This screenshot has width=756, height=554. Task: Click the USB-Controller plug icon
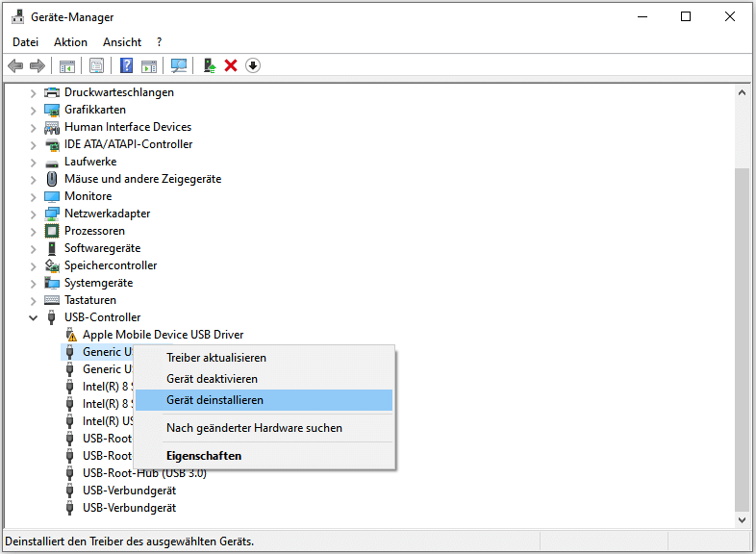[52, 317]
